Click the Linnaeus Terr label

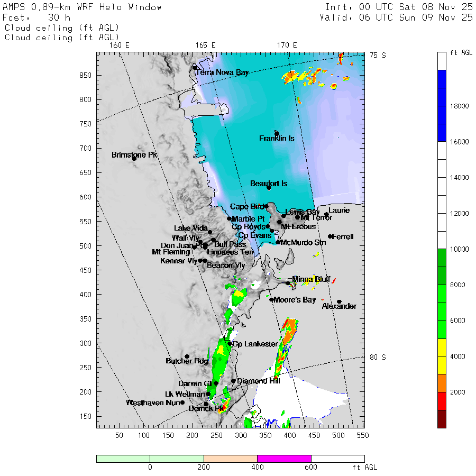click(231, 252)
